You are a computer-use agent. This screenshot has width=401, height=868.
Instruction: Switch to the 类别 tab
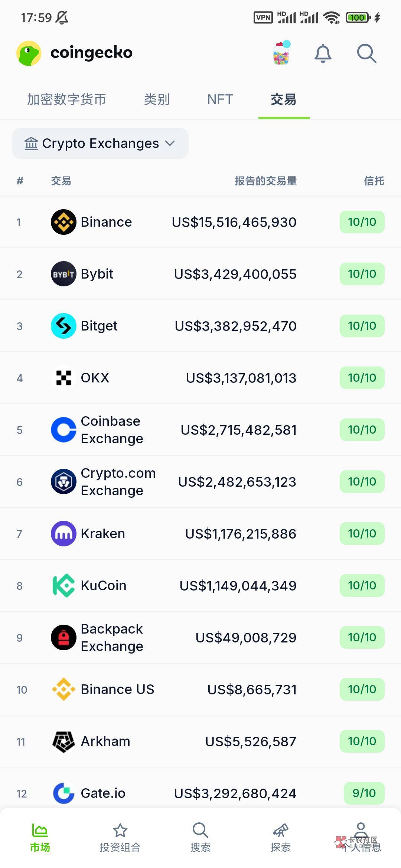[157, 99]
